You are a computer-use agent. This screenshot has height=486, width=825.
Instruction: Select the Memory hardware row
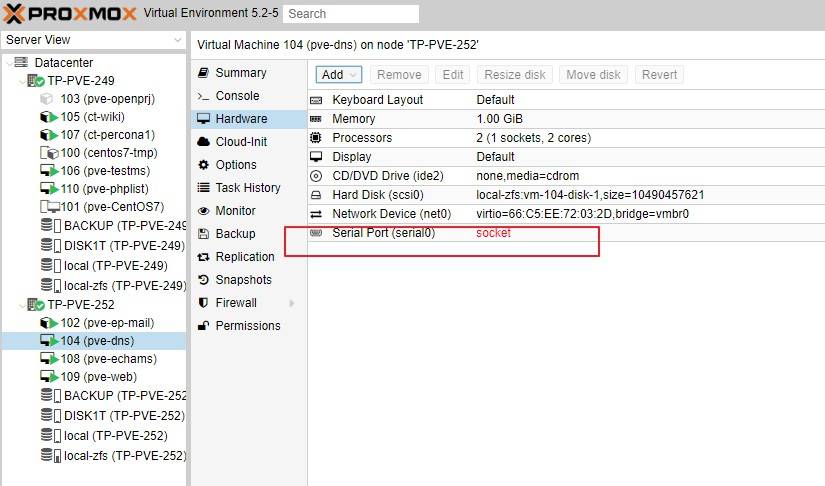(566, 119)
